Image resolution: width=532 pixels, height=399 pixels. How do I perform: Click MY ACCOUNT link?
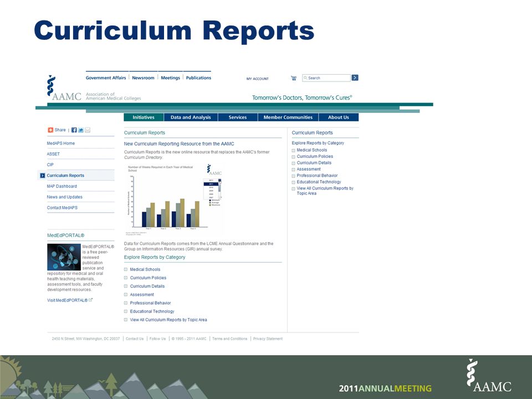click(x=258, y=79)
